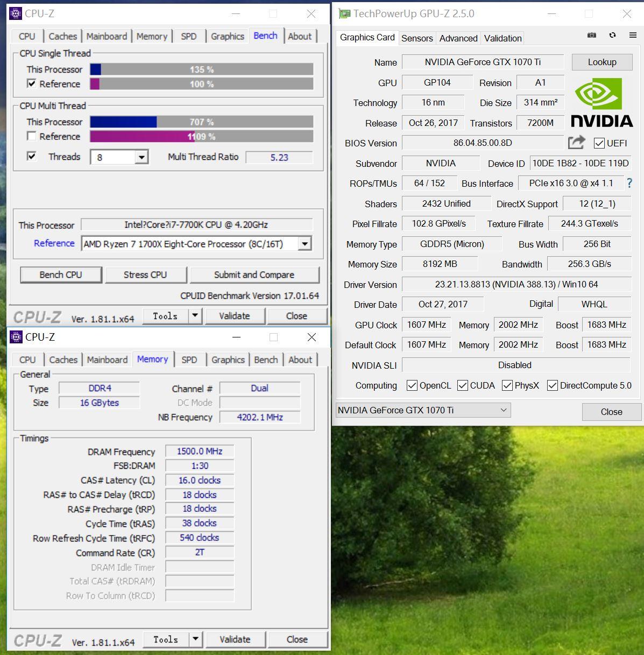This screenshot has width=644, height=655.
Task: Click Close button at bottom of GPU-Z
Action: pos(611,412)
